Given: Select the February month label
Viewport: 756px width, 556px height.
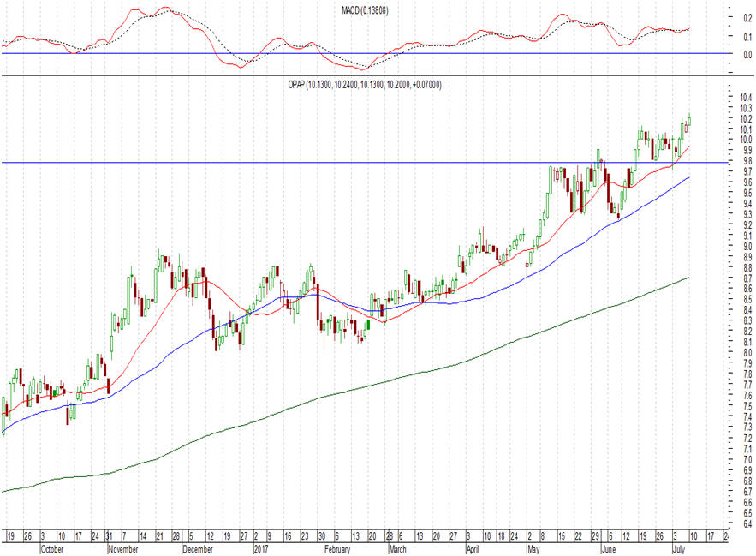Looking at the screenshot, I should tap(337, 549).
